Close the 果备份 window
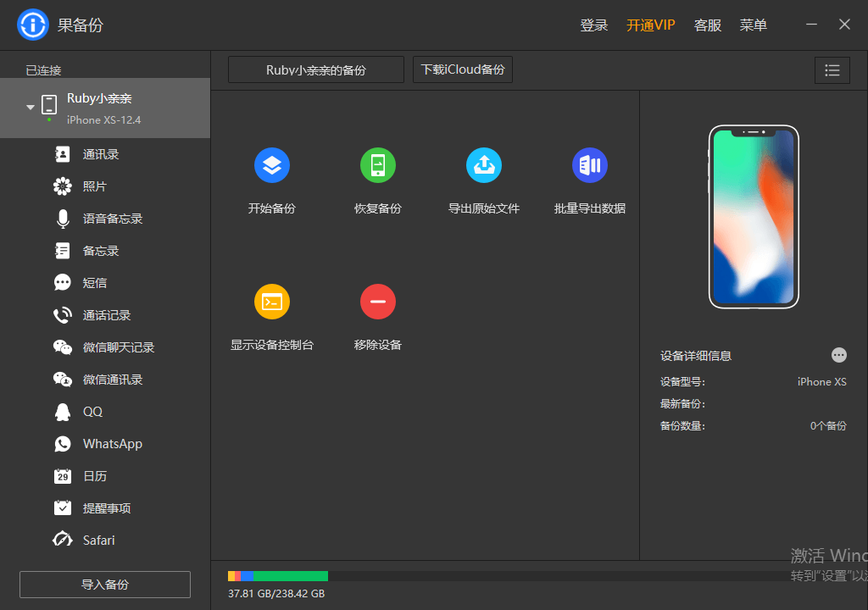 coord(845,25)
